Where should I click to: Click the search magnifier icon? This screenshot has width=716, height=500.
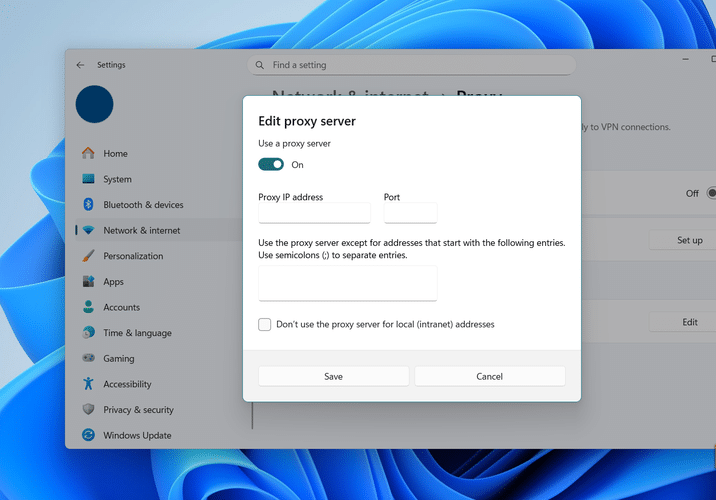click(x=259, y=65)
